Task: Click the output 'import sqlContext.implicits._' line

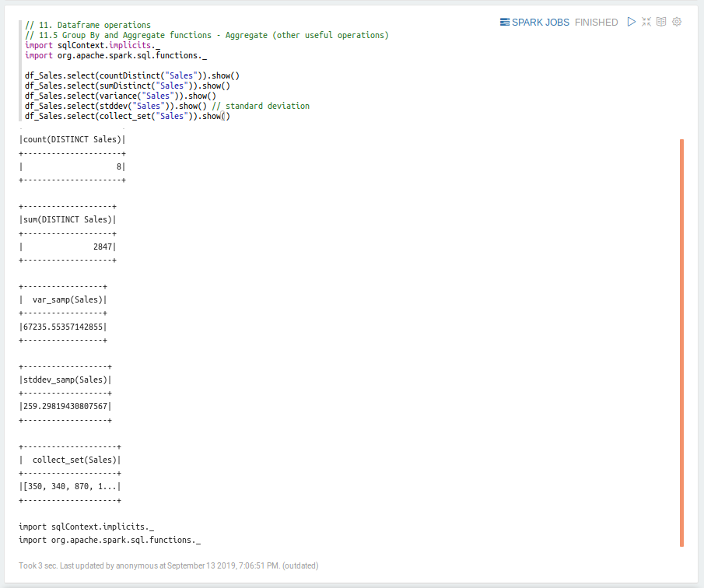Action: coord(86,527)
